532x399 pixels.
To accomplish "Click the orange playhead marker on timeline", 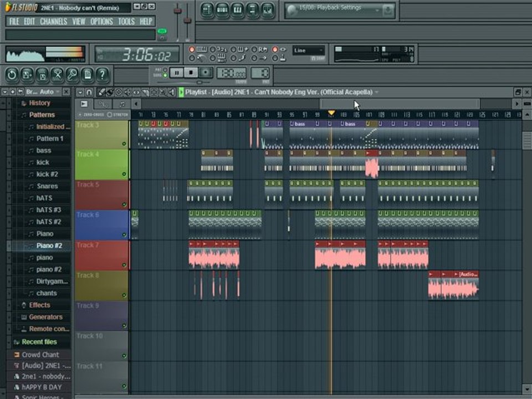I will pyautogui.click(x=331, y=113).
